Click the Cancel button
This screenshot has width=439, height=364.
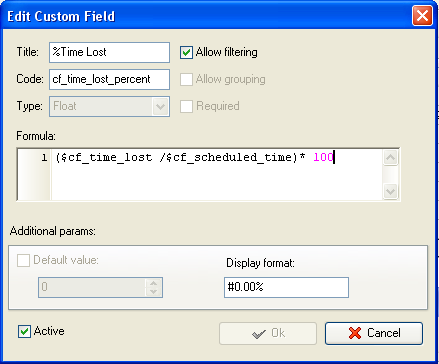point(374,333)
